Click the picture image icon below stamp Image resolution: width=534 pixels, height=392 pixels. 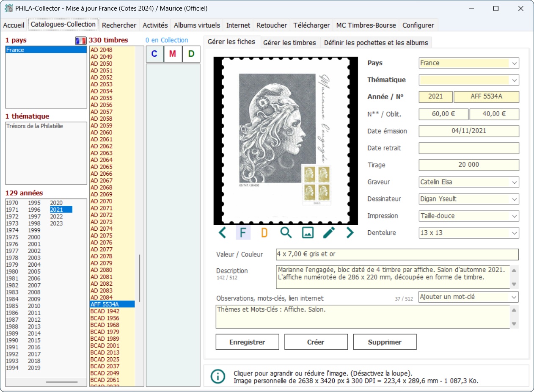[308, 232]
